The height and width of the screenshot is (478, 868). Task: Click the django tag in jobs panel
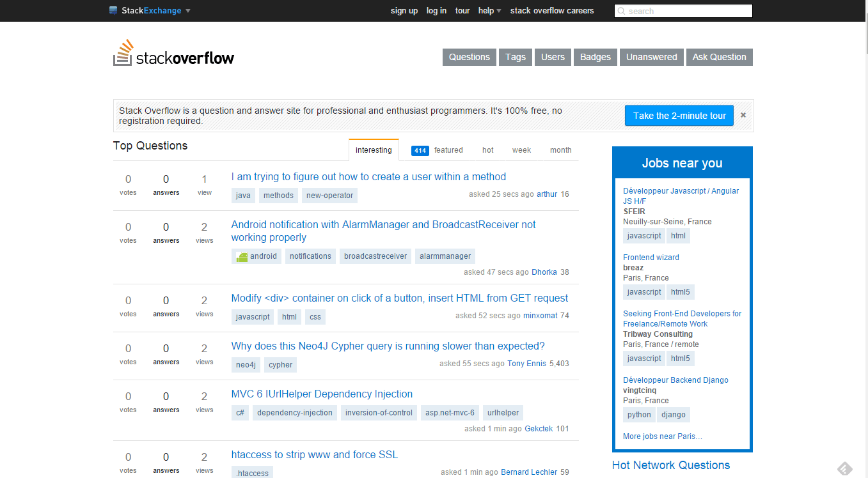(x=674, y=415)
